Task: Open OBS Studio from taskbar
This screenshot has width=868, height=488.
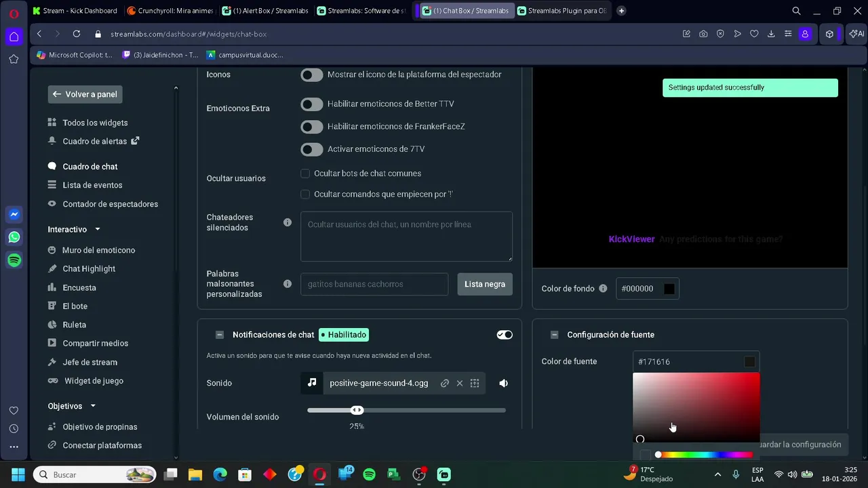Action: pos(419,474)
